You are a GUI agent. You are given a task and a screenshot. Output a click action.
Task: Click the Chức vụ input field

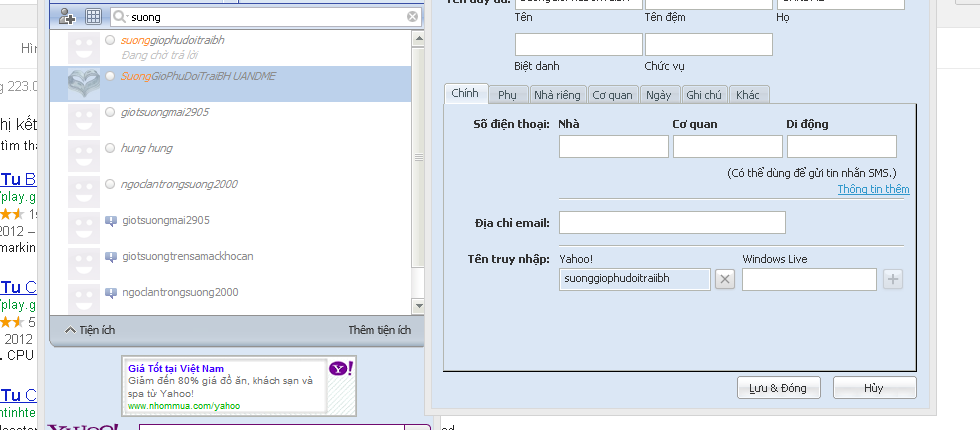tap(709, 44)
